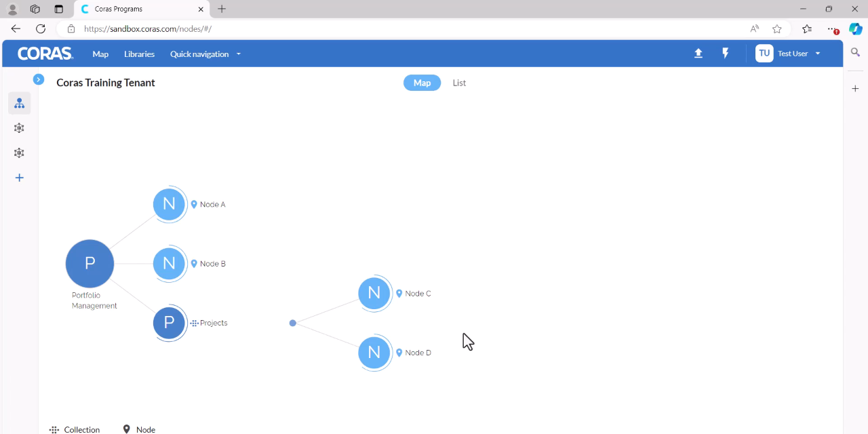Click the TU user avatar
The width and height of the screenshot is (868, 434).
coord(764,54)
